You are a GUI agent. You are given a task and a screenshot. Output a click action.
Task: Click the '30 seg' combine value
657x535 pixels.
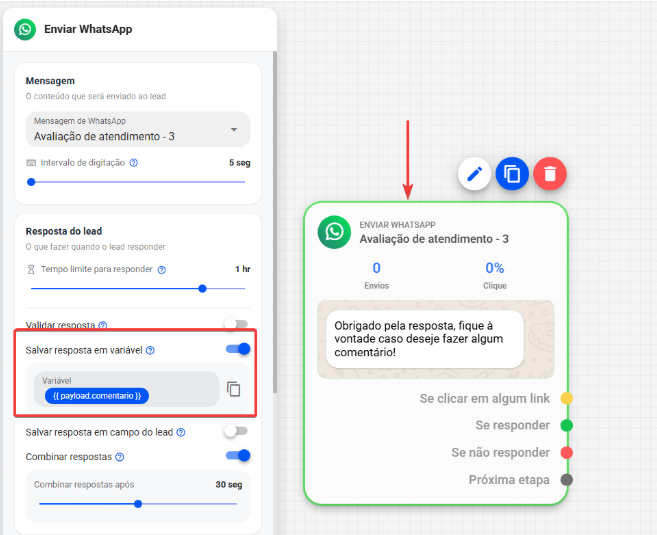229,485
